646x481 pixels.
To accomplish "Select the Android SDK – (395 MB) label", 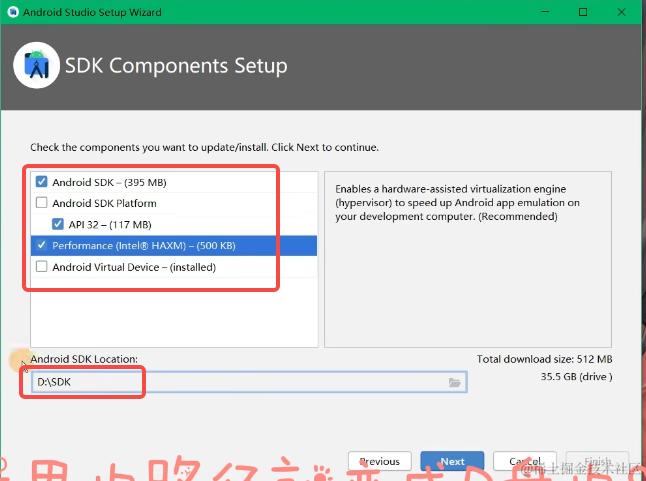I will [109, 182].
